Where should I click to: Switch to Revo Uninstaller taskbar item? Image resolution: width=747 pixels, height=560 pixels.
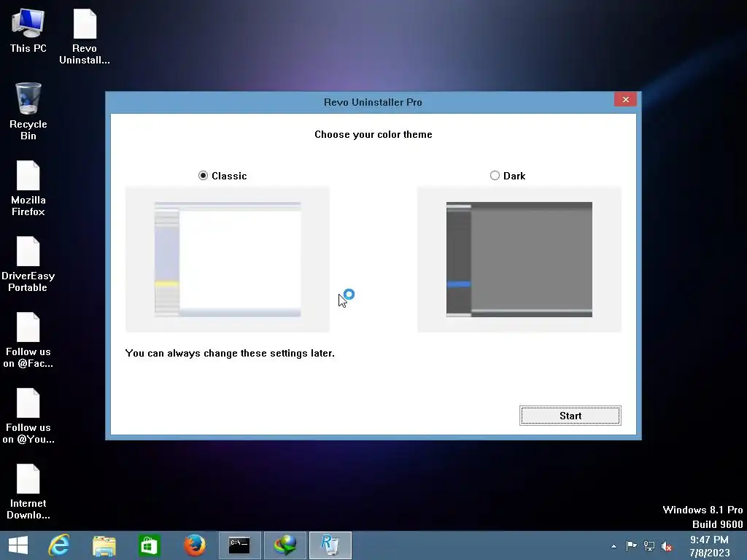point(330,545)
